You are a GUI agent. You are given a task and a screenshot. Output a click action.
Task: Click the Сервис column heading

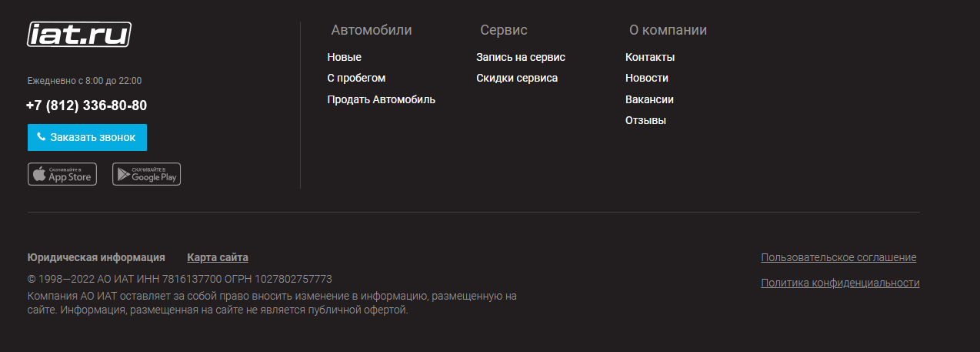pyautogui.click(x=504, y=30)
